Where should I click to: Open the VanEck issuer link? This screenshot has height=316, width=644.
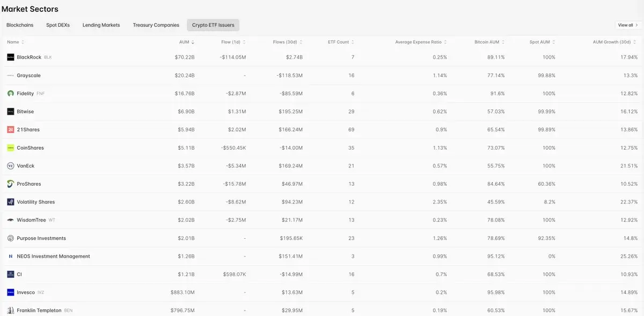(25, 166)
